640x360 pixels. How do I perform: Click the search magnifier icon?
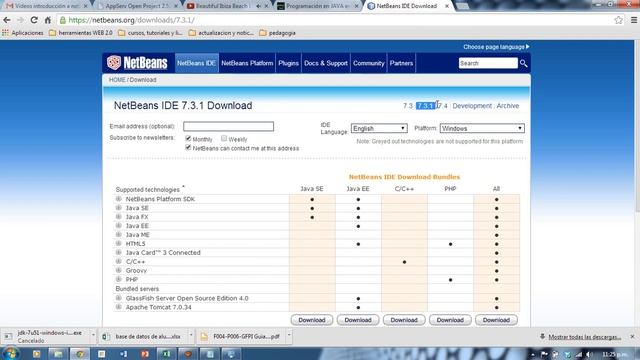click(x=523, y=63)
